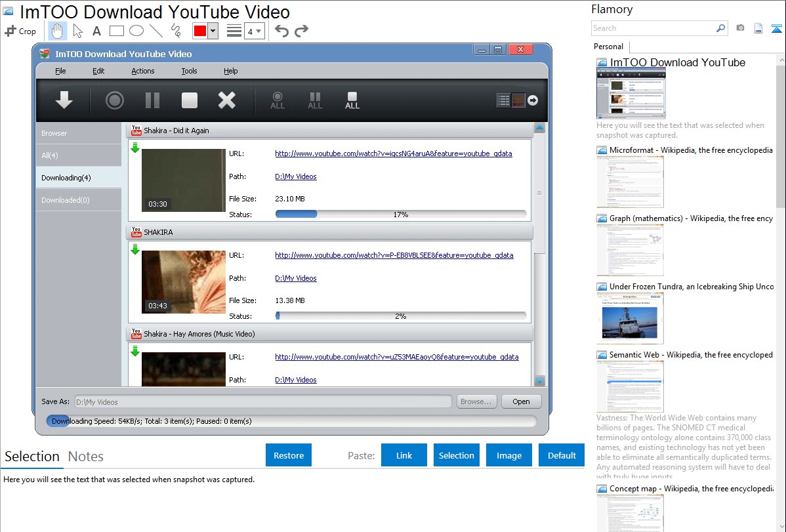Choose the rectangle shape tool
Image resolution: width=786 pixels, height=532 pixels.
[x=116, y=31]
